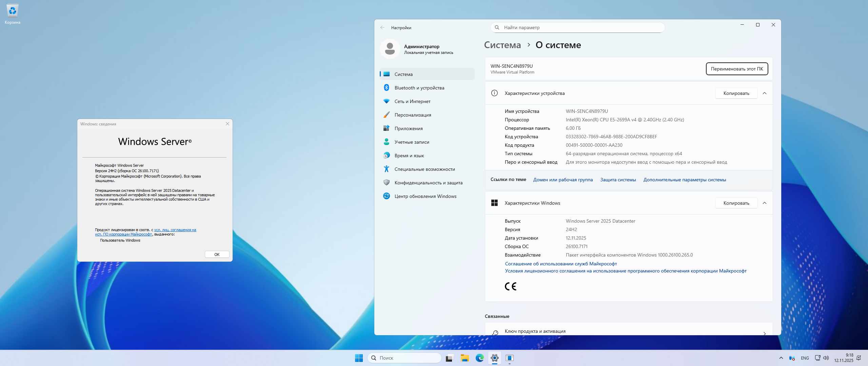Open Конфиденциальность и защита section
The image size is (868, 366).
click(x=428, y=183)
